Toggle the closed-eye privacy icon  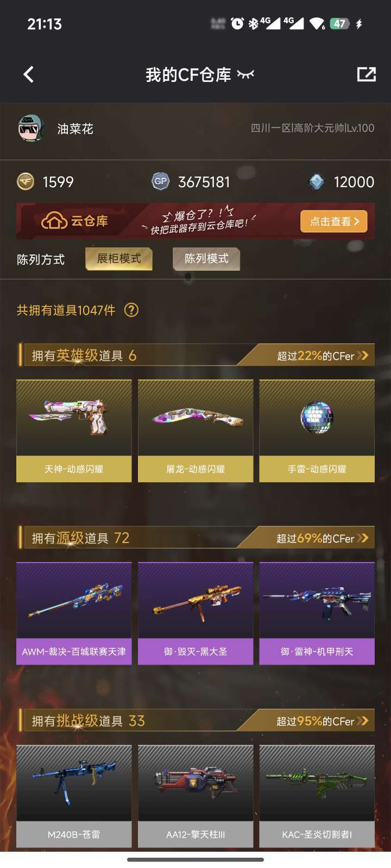pyautogui.click(x=245, y=74)
